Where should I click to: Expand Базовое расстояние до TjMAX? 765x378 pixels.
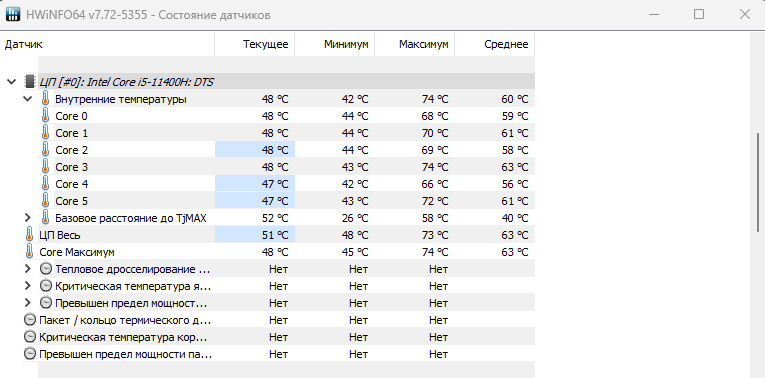(27, 218)
